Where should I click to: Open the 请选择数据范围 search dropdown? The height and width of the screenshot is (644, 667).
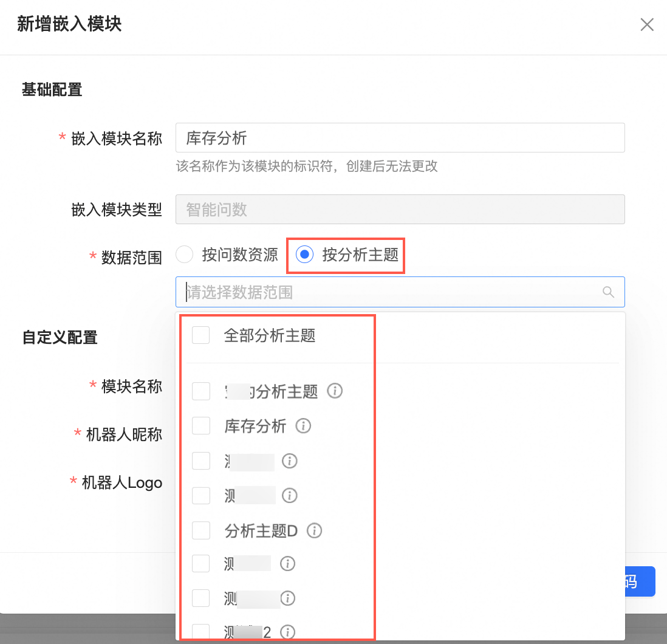pyautogui.click(x=400, y=292)
